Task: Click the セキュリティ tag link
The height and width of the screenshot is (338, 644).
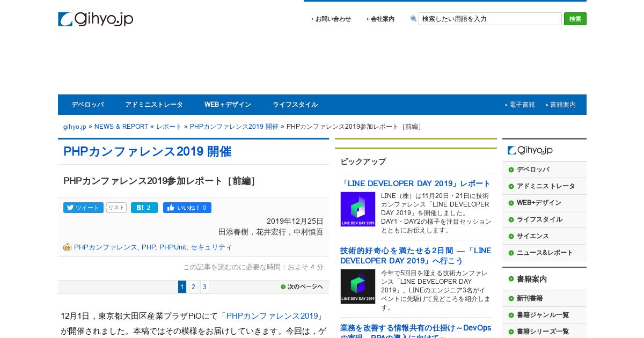Action: click(x=211, y=247)
